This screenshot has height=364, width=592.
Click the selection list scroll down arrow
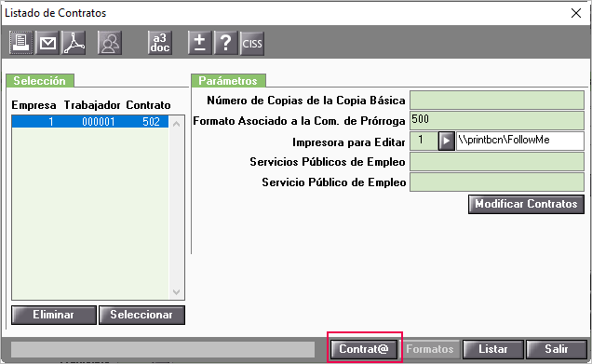pyautogui.click(x=176, y=292)
